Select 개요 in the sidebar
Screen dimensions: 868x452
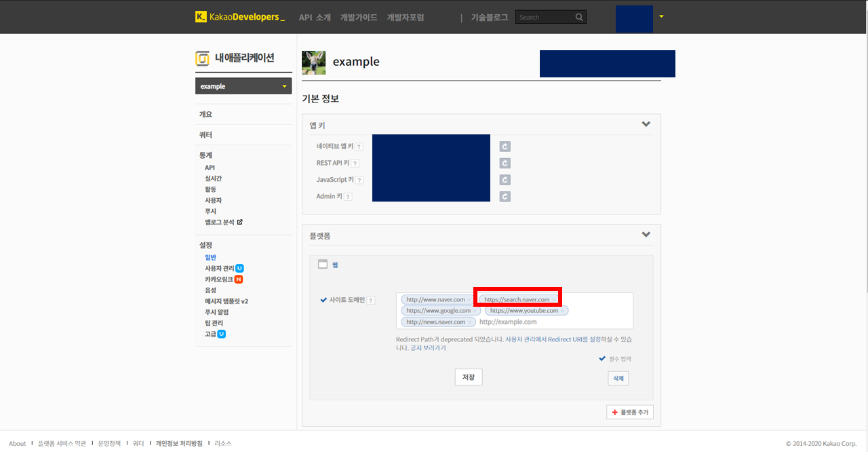coord(205,115)
